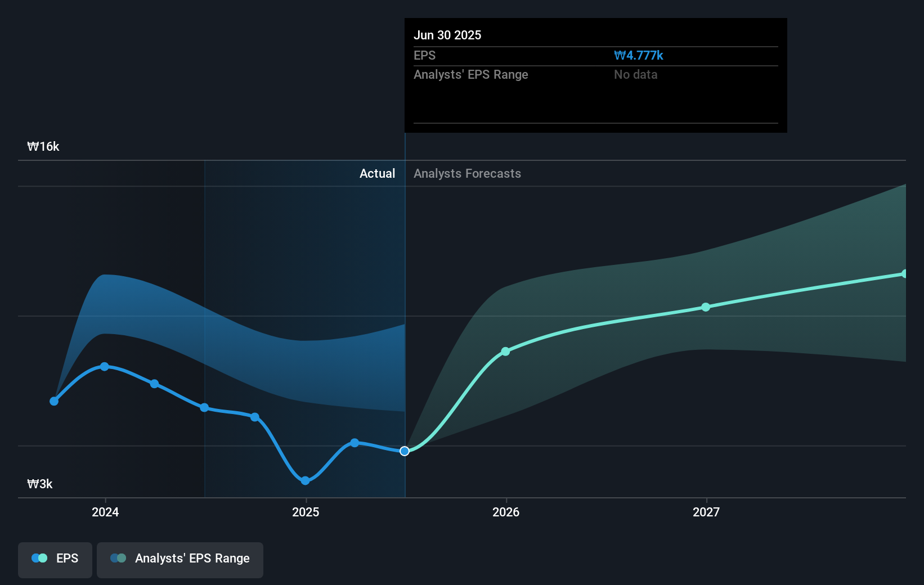Switch to the Analysts Forecasts section
This screenshot has height=585, width=924.
[x=467, y=173]
